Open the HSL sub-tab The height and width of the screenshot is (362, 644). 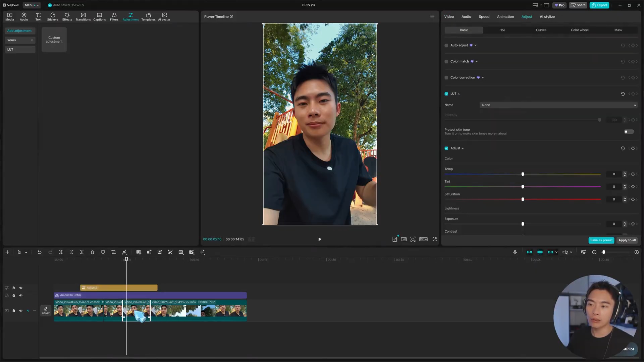click(502, 30)
